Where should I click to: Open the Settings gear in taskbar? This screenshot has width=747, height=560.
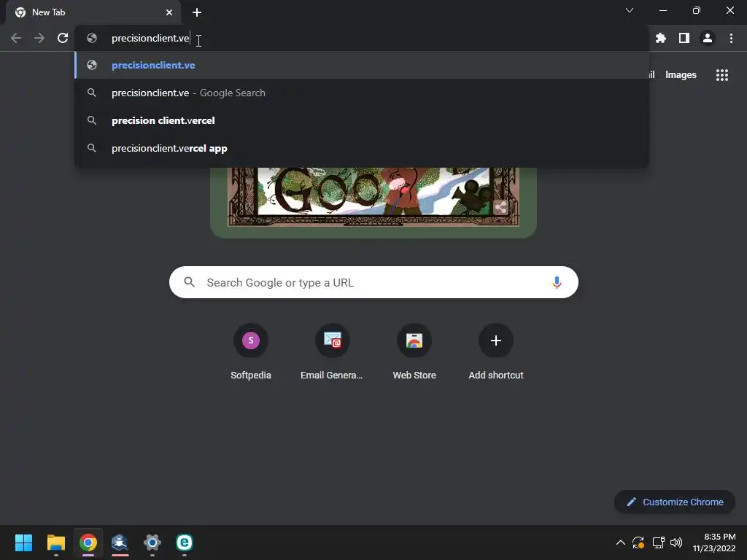tap(152, 542)
